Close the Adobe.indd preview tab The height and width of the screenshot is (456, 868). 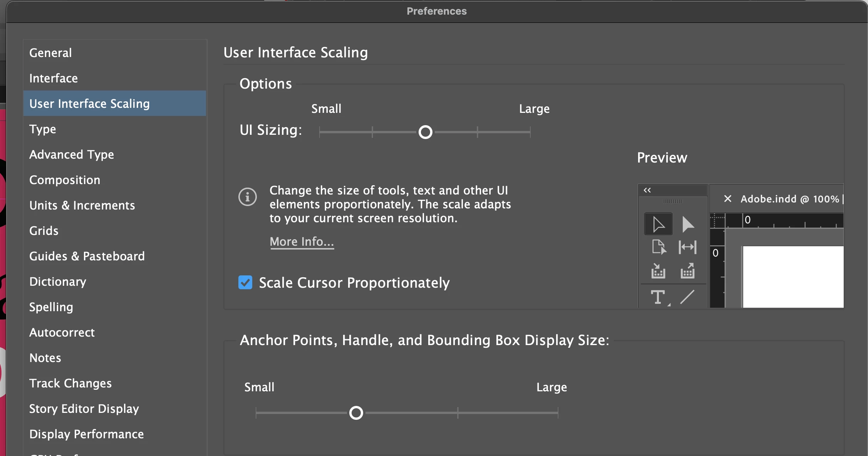point(727,199)
